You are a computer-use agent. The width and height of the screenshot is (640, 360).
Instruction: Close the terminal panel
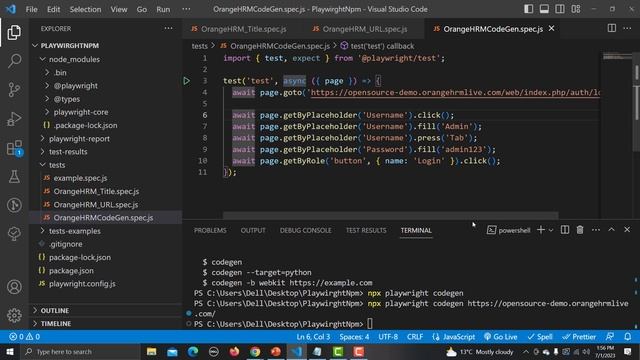[627, 230]
